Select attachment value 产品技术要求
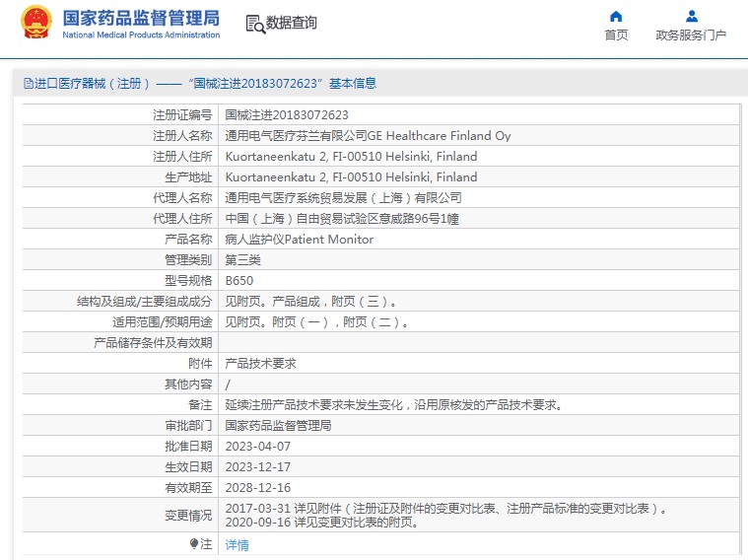 point(260,364)
